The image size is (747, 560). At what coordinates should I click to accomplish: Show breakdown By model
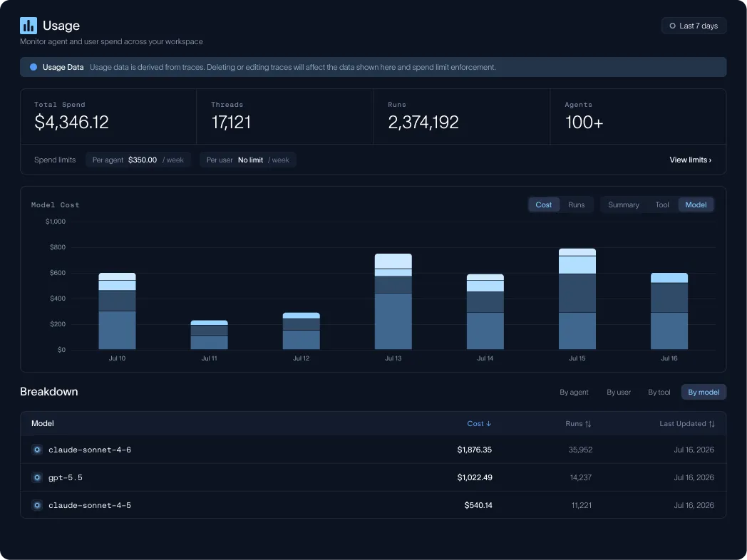pyautogui.click(x=704, y=392)
